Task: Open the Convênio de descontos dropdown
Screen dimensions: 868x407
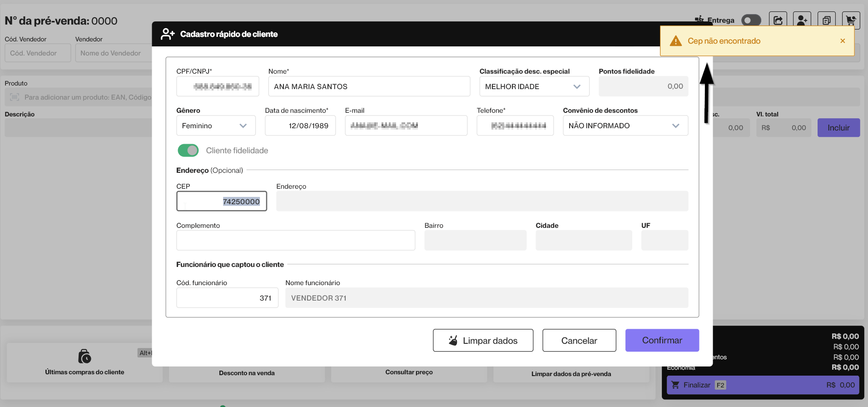Action: 625,126
